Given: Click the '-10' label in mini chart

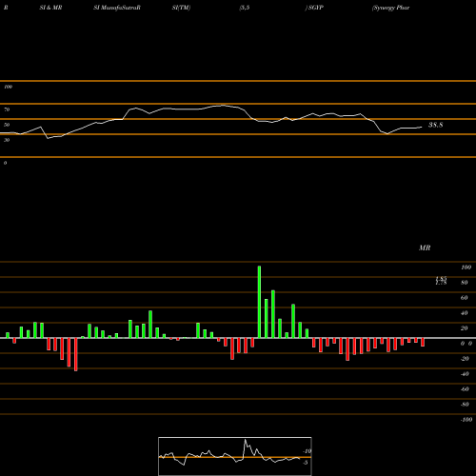Looking at the screenshot, I should 307,451.
